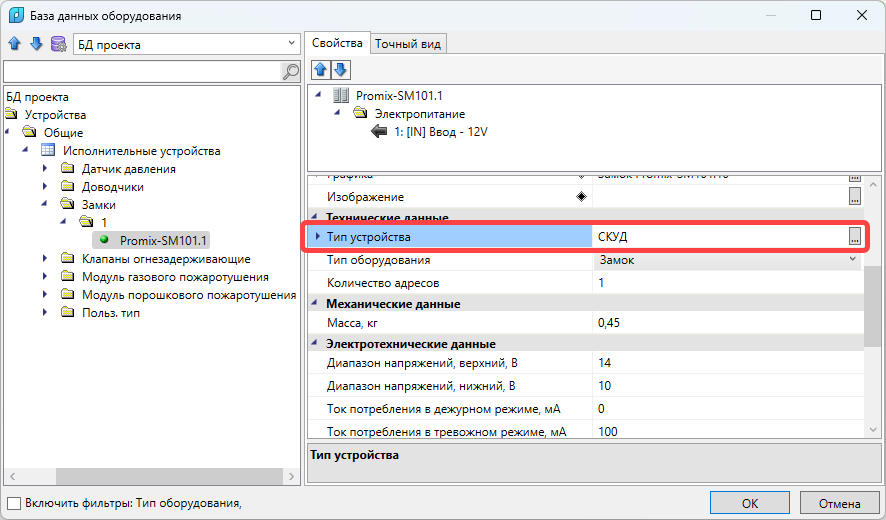The height and width of the screenshot is (520, 886).
Task: Click the app icon in title bar
Action: click(x=16, y=15)
